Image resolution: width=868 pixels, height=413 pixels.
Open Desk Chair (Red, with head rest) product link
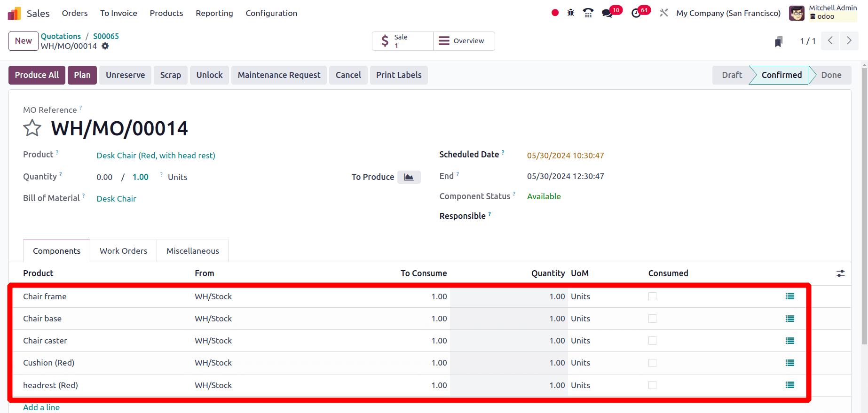156,156
